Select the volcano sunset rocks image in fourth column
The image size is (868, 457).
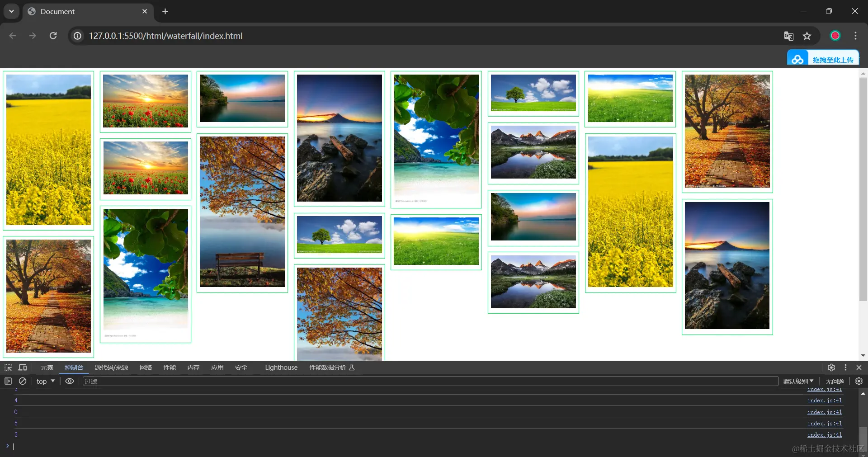tap(340, 139)
